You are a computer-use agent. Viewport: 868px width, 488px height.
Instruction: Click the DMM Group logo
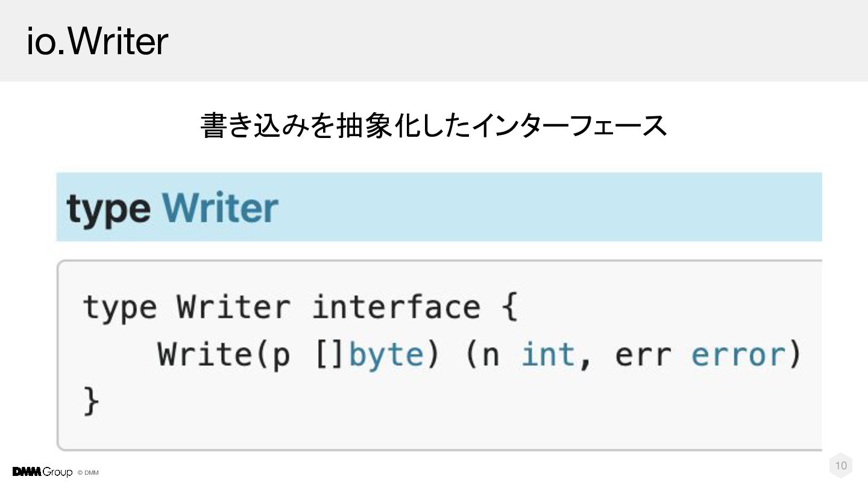point(42,472)
